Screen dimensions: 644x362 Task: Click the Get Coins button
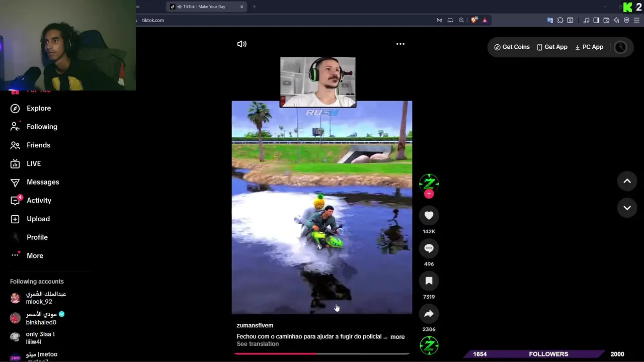coord(512,47)
